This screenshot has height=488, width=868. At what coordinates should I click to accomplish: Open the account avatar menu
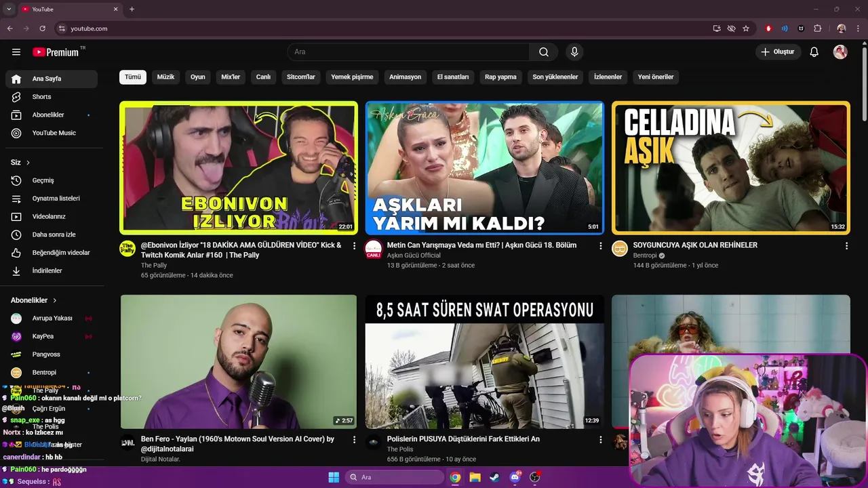[x=840, y=52]
